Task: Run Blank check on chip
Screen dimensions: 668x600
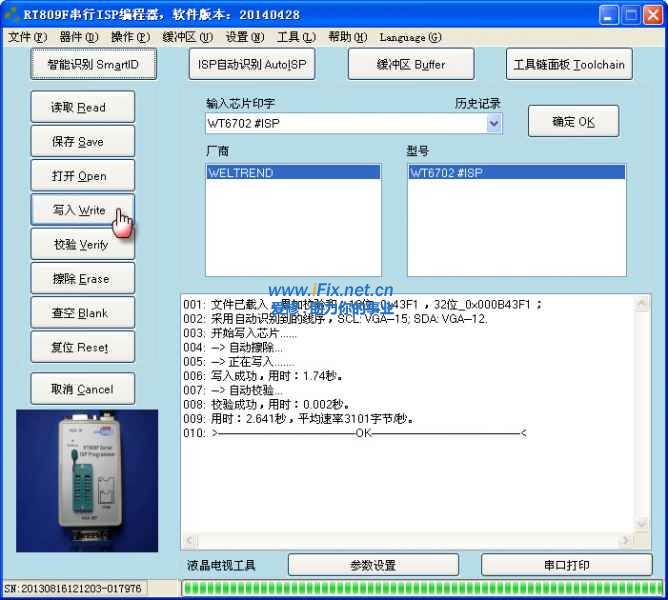Action: point(79,313)
